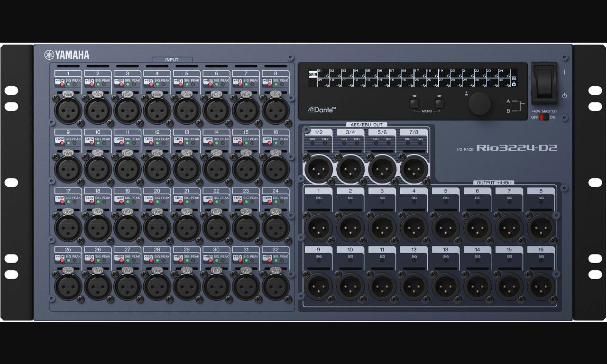Click the XLR input 8 connector
607x364 pixels.
click(x=276, y=110)
